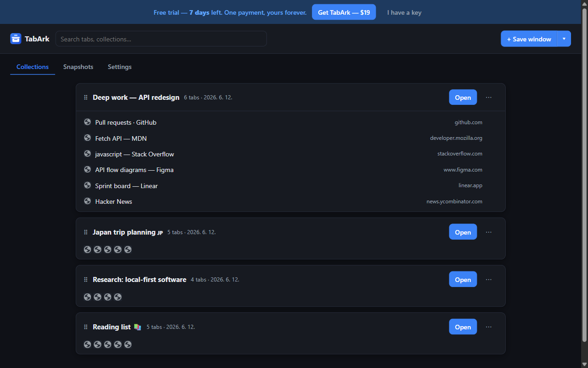
Task: Open more options for Research: local-first software
Action: (x=489, y=280)
